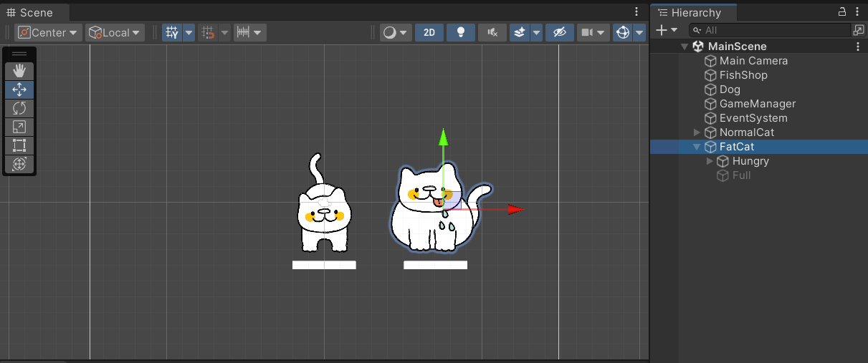Open Center pivot mode dropdown
The image size is (868, 363).
tap(47, 32)
